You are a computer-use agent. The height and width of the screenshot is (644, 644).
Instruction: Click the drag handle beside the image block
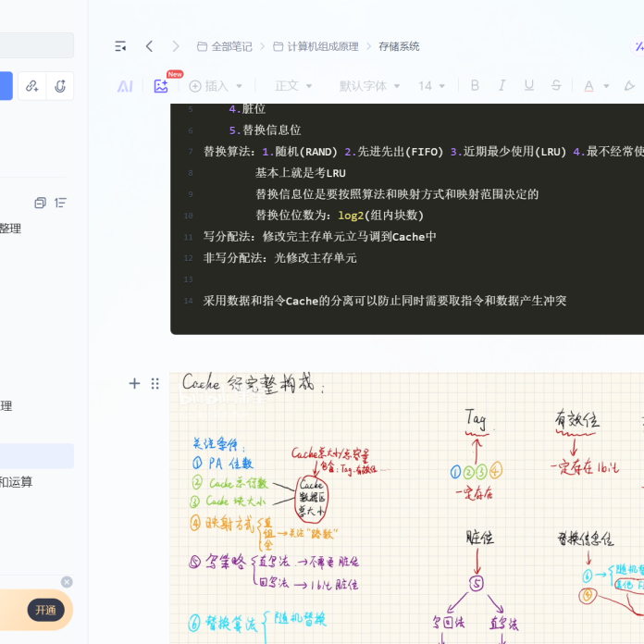pos(155,383)
